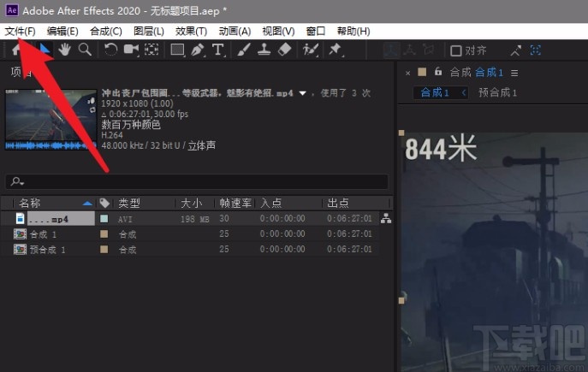The width and height of the screenshot is (588, 372).
Task: Select the Pen tool
Action: [198, 50]
